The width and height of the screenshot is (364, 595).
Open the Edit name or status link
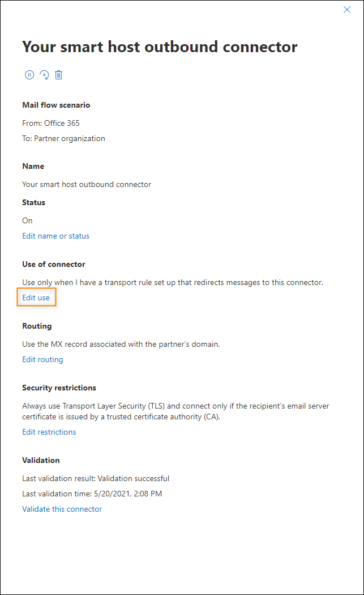point(55,236)
